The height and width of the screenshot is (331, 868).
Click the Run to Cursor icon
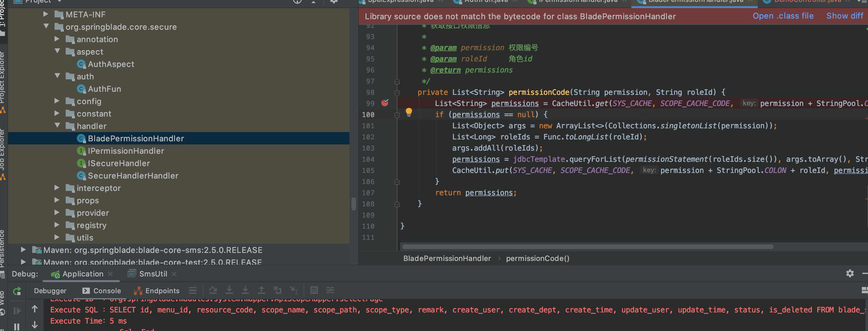(x=294, y=290)
